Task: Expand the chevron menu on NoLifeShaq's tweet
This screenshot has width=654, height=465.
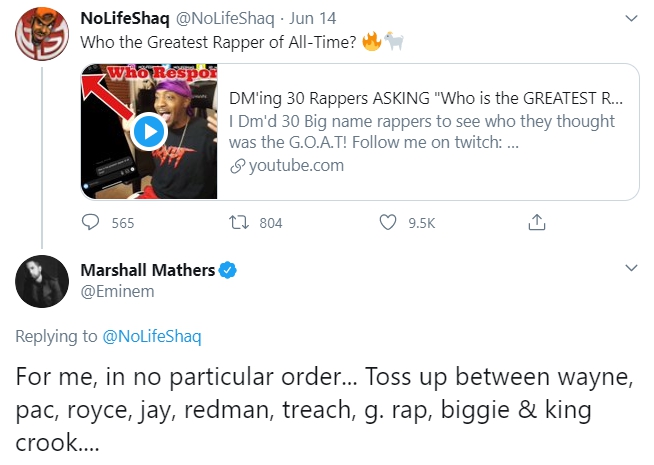Action: [x=629, y=18]
